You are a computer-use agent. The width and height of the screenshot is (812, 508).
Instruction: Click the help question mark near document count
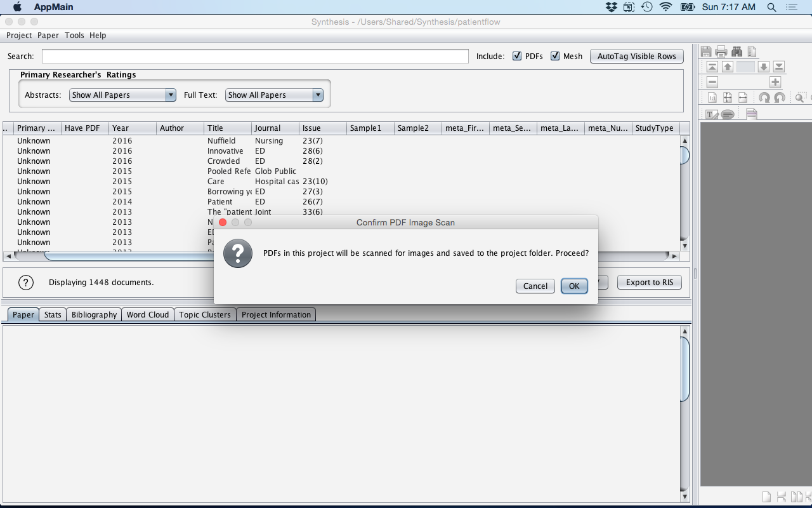(x=25, y=283)
